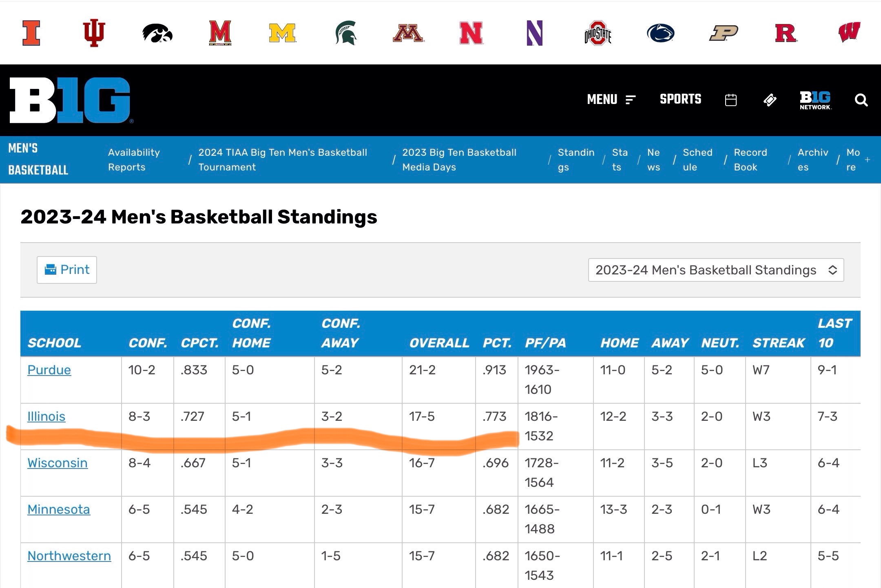Open the Big Ten Network logo

click(x=815, y=100)
